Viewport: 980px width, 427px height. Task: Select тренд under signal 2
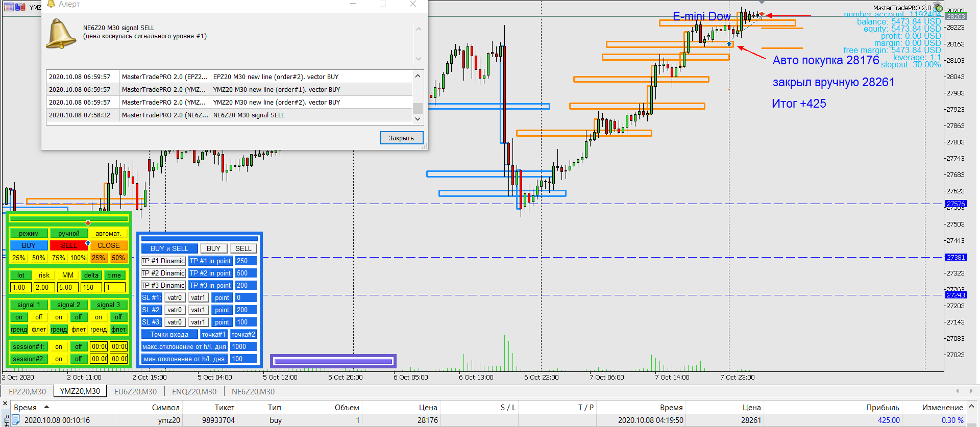(59, 329)
